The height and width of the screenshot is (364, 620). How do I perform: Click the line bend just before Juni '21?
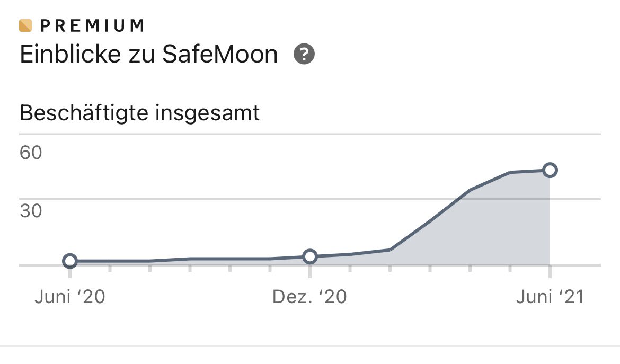click(x=510, y=172)
